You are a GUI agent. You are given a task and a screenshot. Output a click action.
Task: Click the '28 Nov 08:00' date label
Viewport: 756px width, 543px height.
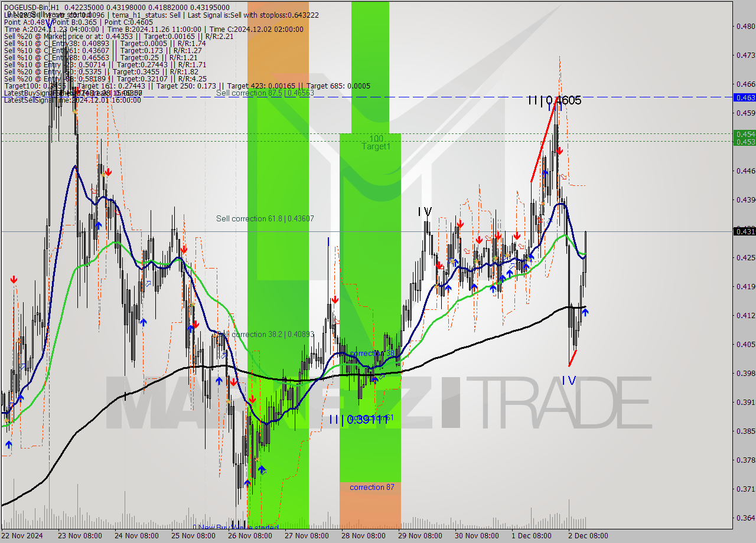364,536
